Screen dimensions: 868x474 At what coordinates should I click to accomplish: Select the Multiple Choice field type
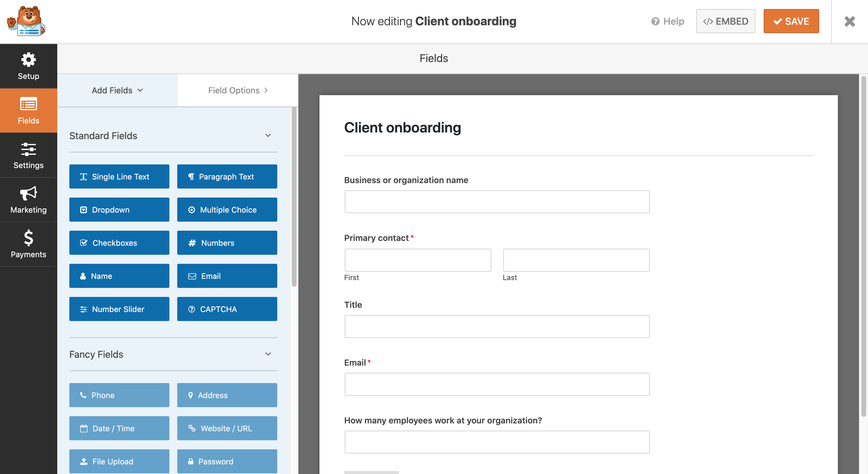[228, 209]
